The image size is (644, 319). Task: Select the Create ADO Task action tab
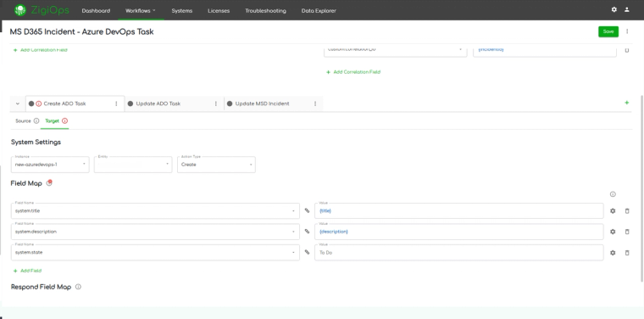coord(64,104)
